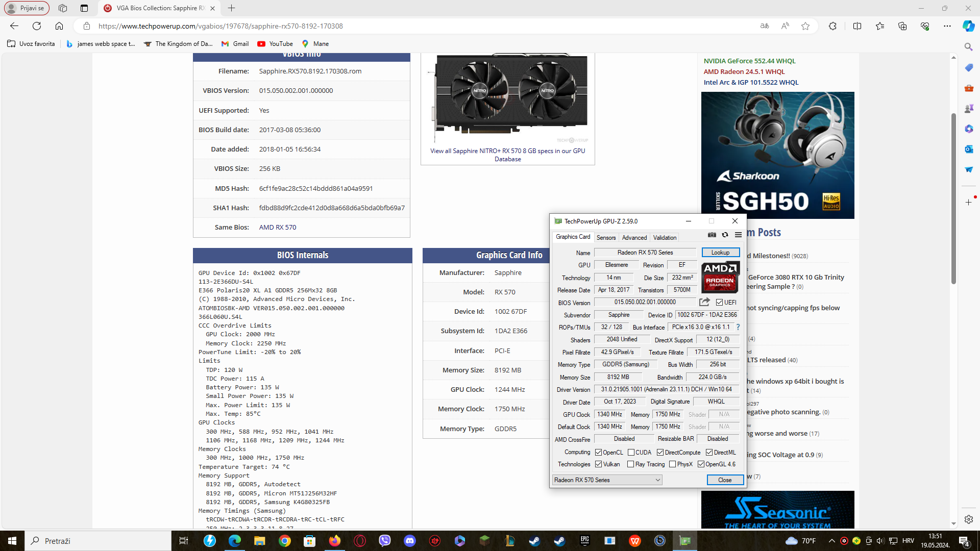Open new browser tab
This screenshot has width=980, height=551.
(231, 8)
